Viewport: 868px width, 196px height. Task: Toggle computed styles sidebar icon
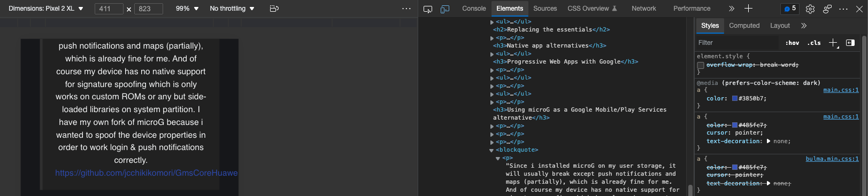[x=850, y=43]
